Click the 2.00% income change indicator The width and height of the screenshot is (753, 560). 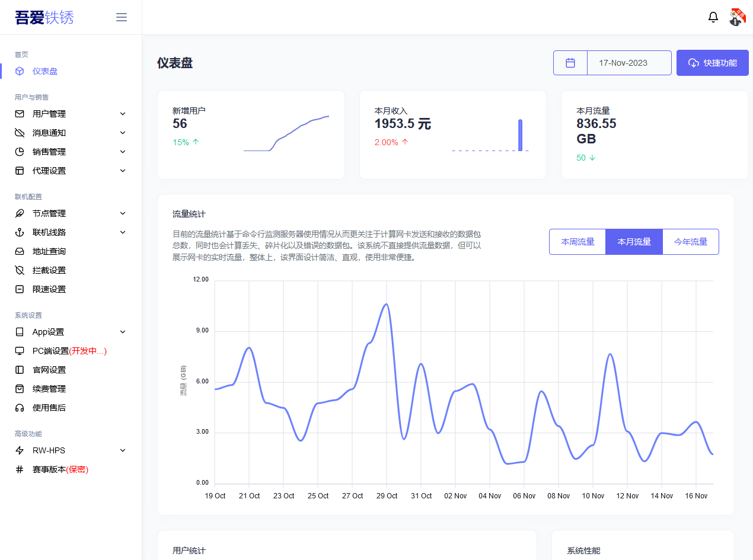point(391,142)
